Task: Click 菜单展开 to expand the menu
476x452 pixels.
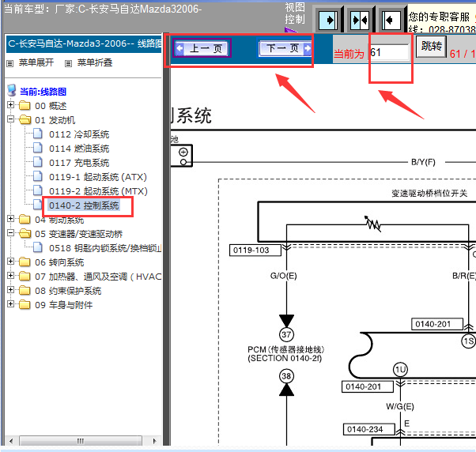Action: click(36, 62)
